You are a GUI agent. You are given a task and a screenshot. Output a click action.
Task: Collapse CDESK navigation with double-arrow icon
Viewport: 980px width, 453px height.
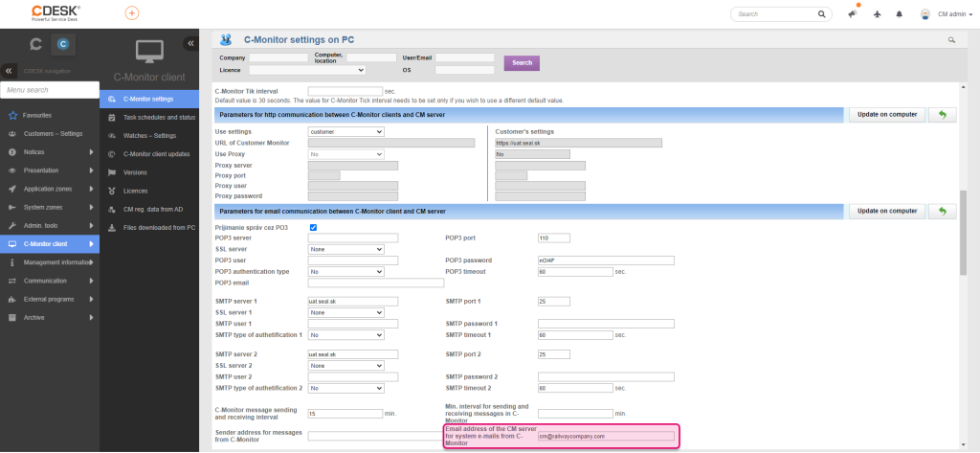[x=9, y=71]
